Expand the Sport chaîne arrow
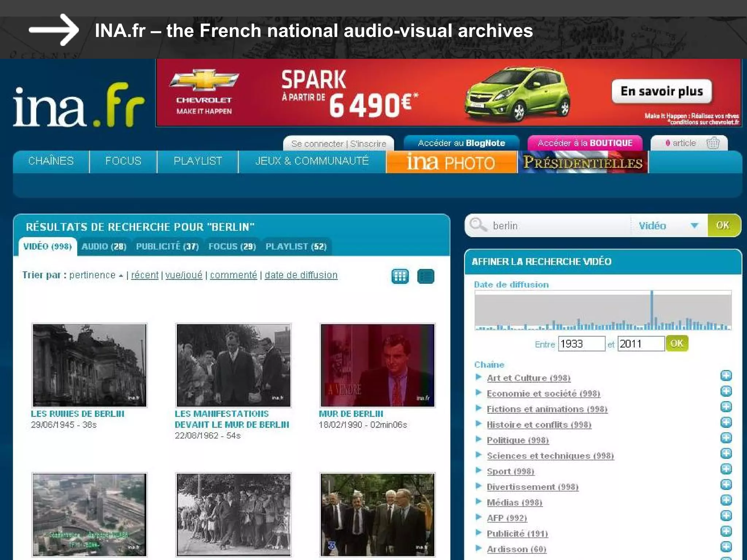Image resolution: width=747 pixels, height=560 pixels. pos(479,470)
